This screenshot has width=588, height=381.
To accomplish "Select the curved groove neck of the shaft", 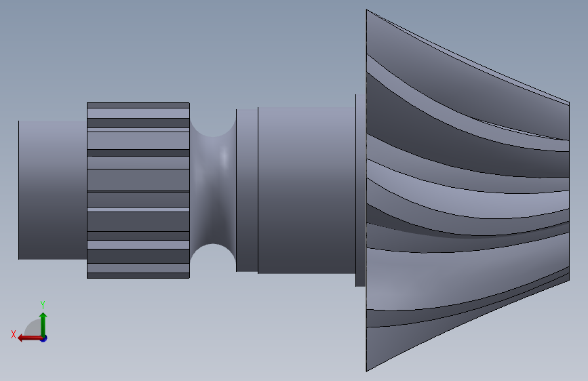I will [213, 190].
